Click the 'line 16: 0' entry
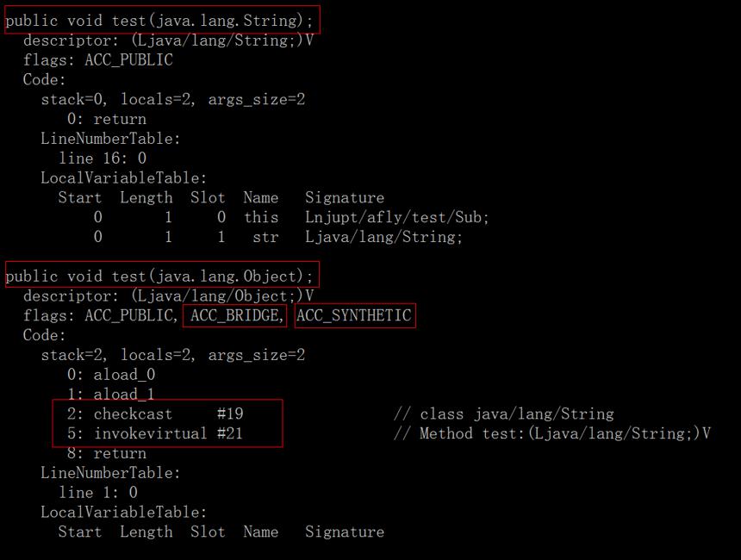The width and height of the screenshot is (741, 560). [103, 158]
